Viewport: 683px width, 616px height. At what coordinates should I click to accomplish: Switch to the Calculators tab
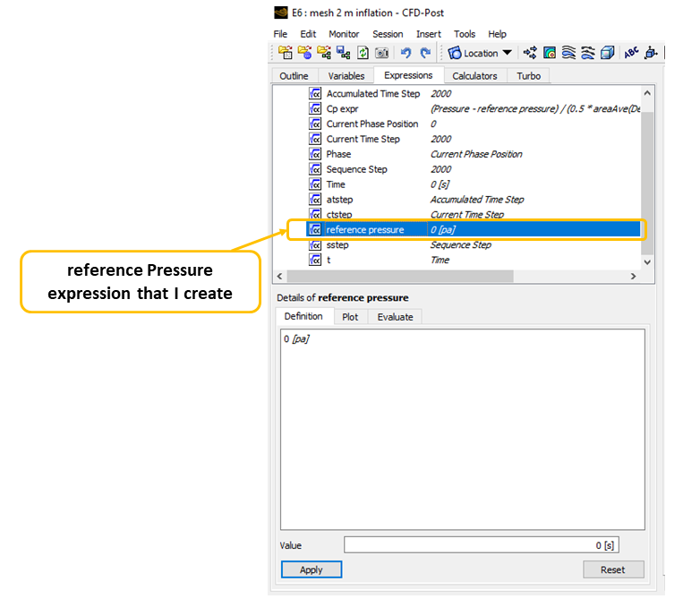(x=474, y=76)
